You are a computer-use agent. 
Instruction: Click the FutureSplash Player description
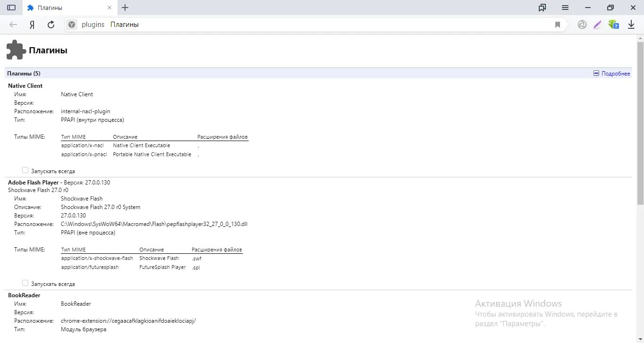[x=163, y=267]
